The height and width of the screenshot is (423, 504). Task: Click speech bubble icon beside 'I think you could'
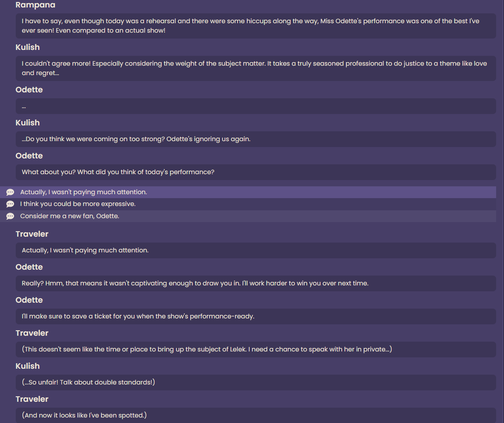click(10, 204)
